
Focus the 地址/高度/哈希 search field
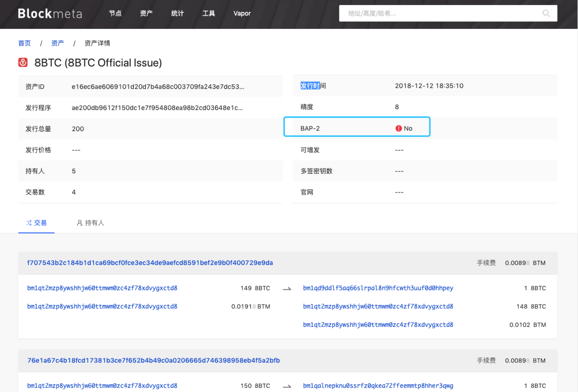[x=448, y=13]
